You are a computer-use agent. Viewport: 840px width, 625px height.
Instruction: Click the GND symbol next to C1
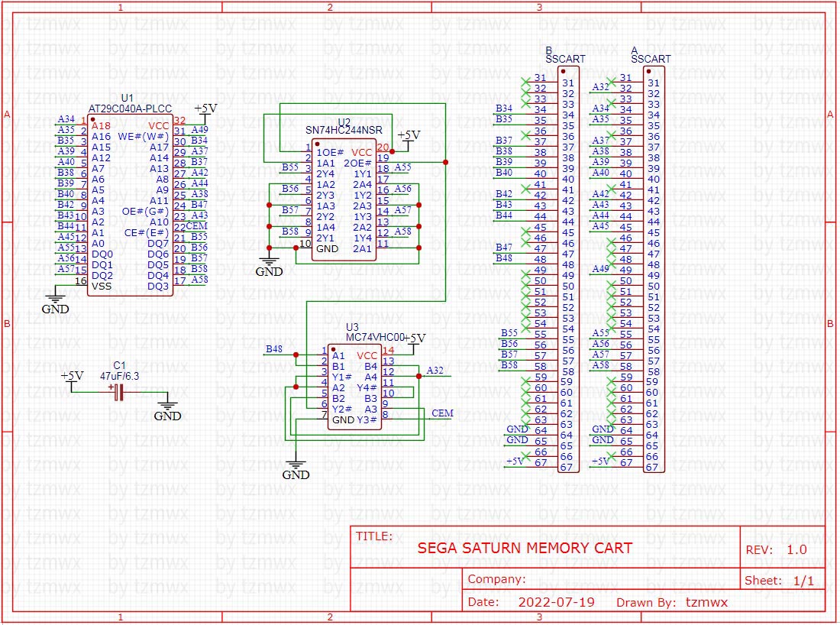167,410
